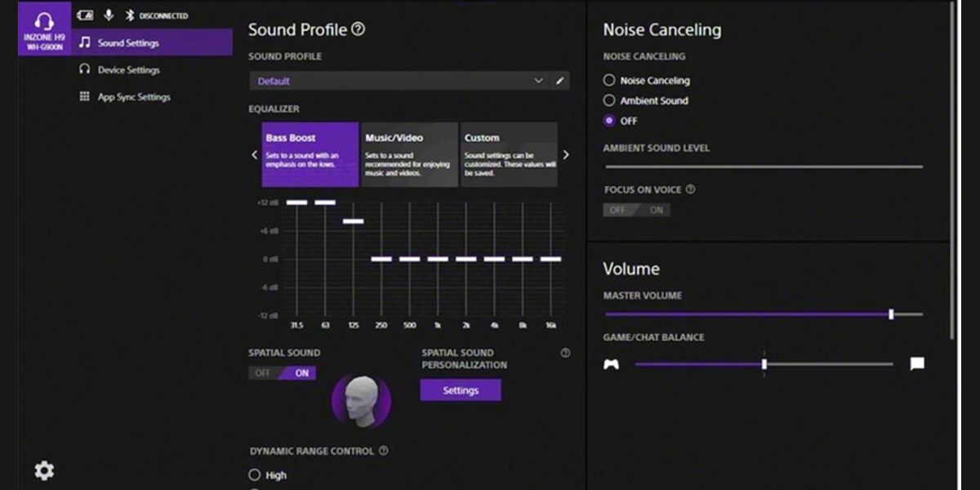
Task: Open the Sound Profile help question mark
Action: (358, 29)
